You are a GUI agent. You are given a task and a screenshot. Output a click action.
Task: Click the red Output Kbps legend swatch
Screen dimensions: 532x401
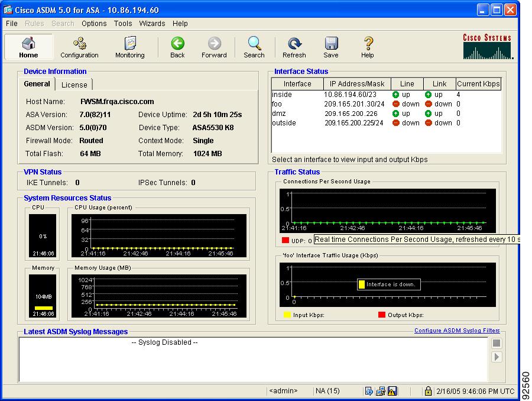pyautogui.click(x=382, y=315)
